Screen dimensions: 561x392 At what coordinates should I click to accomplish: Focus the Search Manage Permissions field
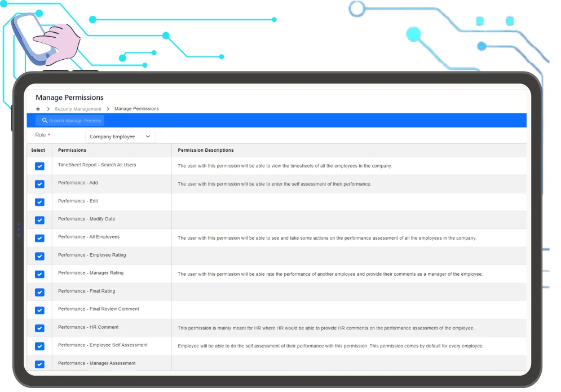point(70,121)
